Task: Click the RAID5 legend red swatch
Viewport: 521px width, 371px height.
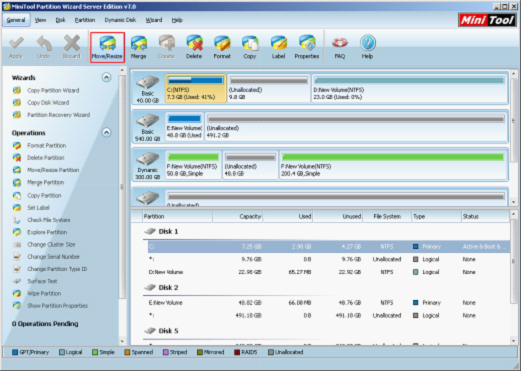Action: 237,352
